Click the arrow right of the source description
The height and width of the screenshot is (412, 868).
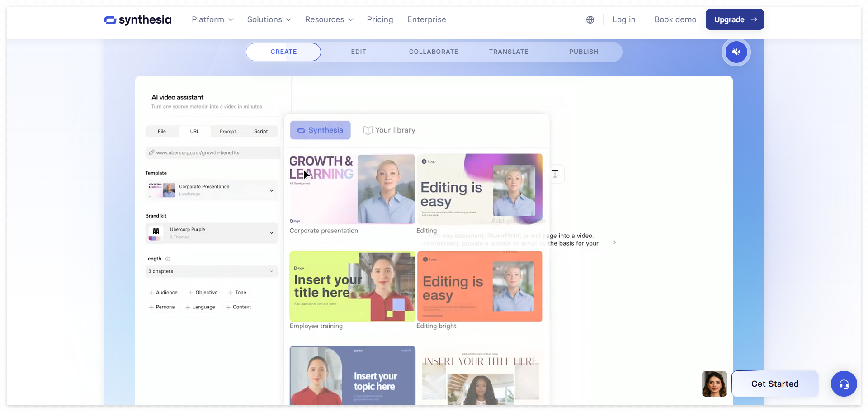(x=614, y=242)
